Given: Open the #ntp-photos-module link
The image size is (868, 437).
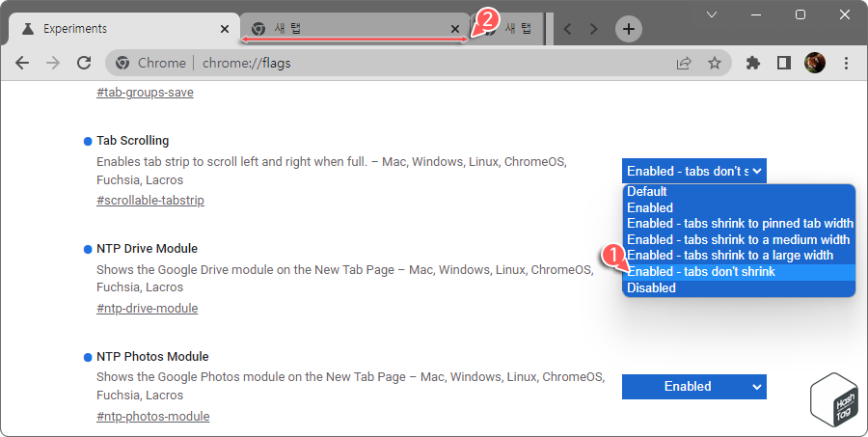Looking at the screenshot, I should (x=152, y=416).
